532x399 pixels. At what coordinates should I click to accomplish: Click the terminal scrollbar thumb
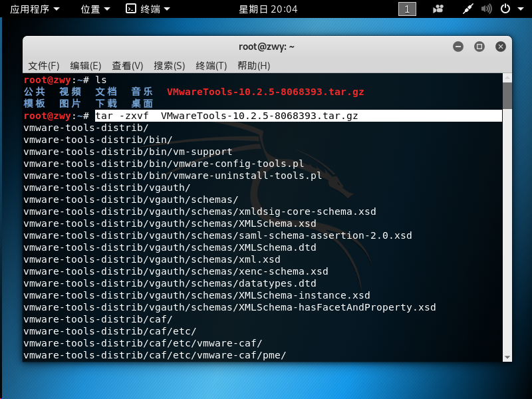coord(507,96)
